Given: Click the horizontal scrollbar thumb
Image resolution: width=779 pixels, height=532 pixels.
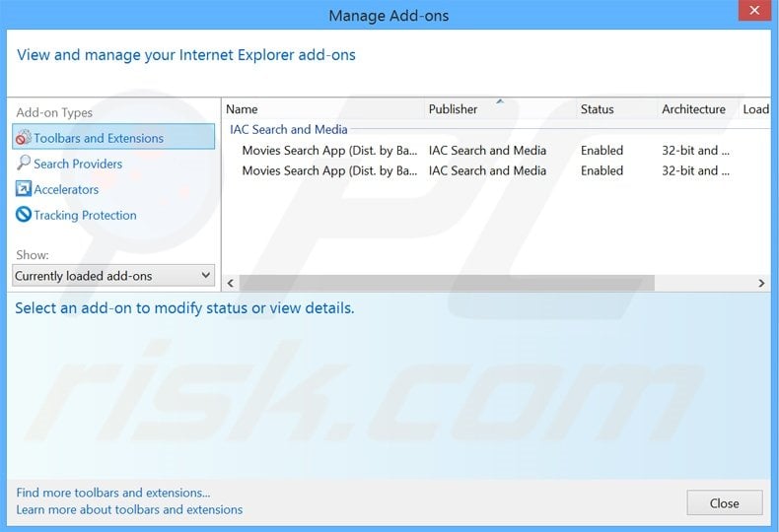Looking at the screenshot, I should [447, 283].
